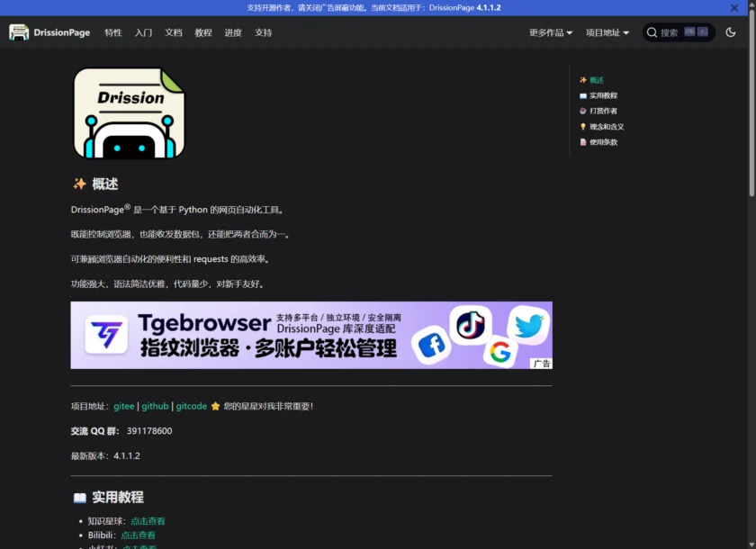
Task: Click the Tgebrowser logo in the banner
Action: click(106, 335)
